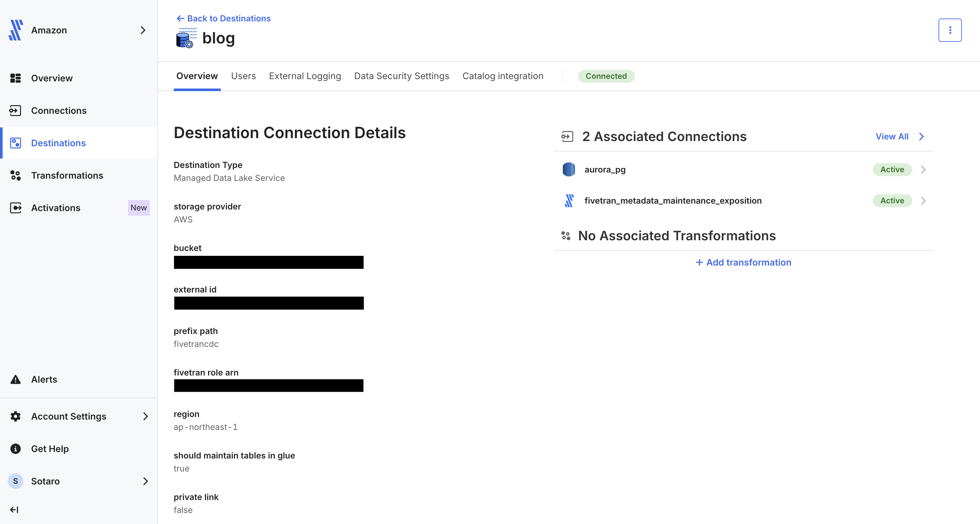Switch to the Users tab

[243, 76]
